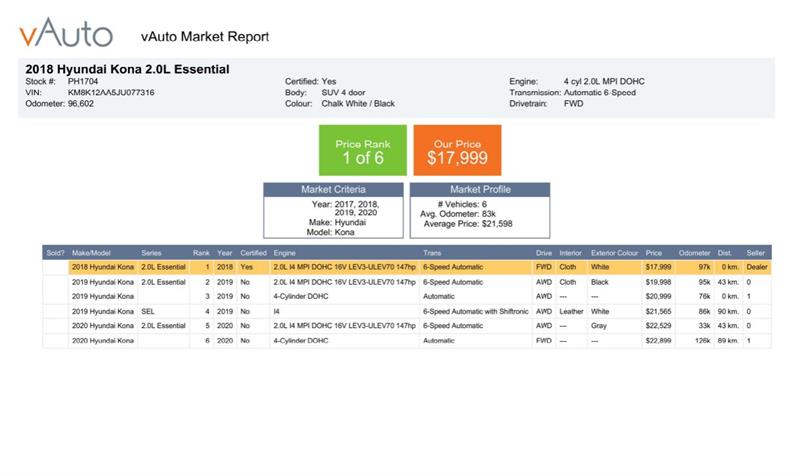Sort by the Trans column header
This screenshot has height=475, width=800.
432,253
